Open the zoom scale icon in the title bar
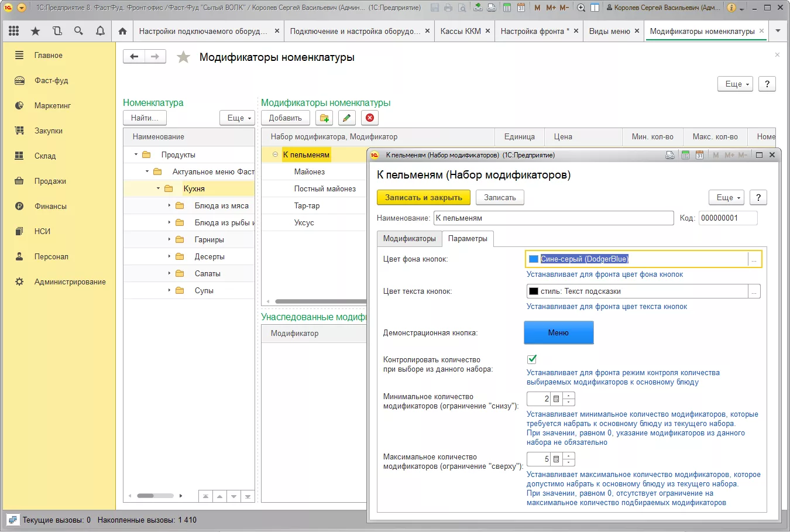790x532 pixels. [581, 8]
